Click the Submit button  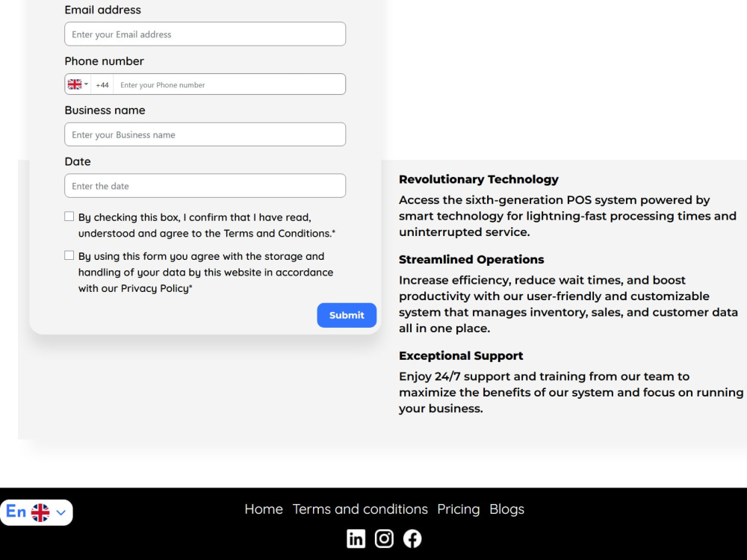pos(347,315)
